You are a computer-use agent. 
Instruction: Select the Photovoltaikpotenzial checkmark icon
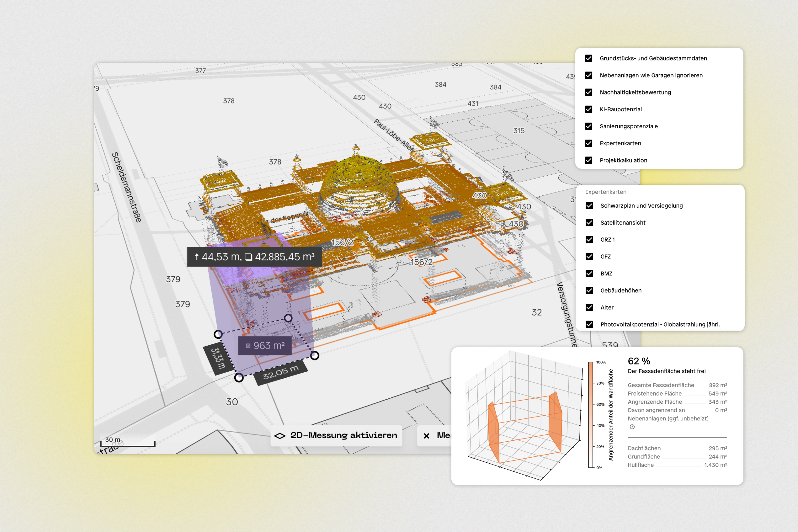tap(589, 324)
